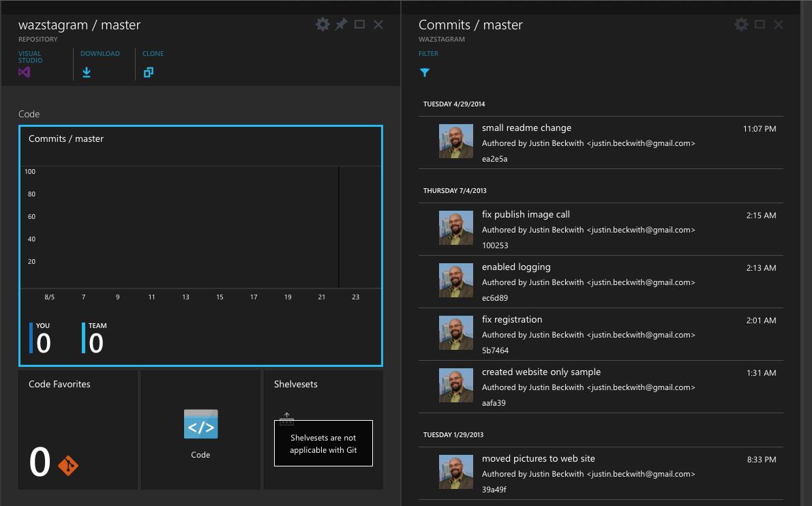The height and width of the screenshot is (506, 812).
Task: Open commit 'small readme change'
Action: (601, 143)
